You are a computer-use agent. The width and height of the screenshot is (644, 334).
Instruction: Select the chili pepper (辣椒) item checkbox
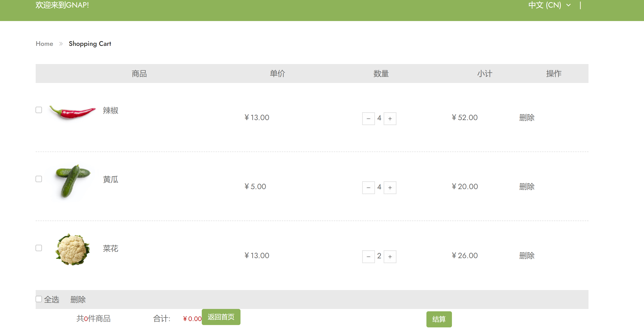pos(39,110)
